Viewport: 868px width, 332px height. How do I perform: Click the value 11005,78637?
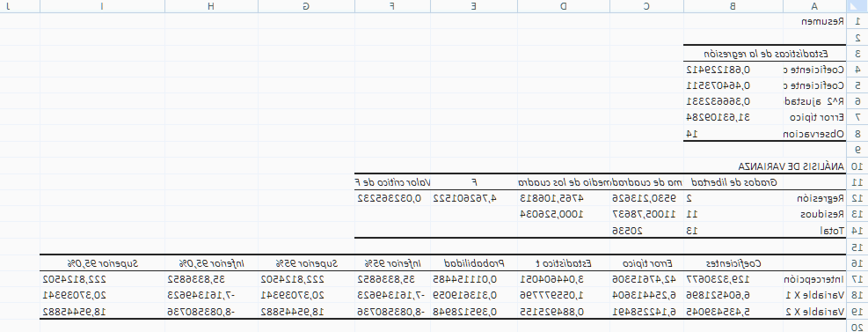pyautogui.click(x=645, y=214)
